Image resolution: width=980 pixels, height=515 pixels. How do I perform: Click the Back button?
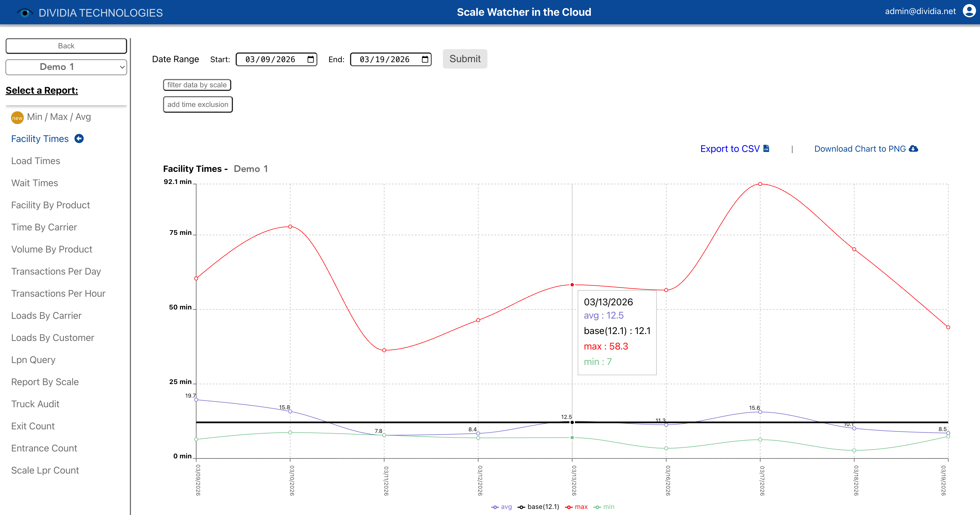coord(66,46)
